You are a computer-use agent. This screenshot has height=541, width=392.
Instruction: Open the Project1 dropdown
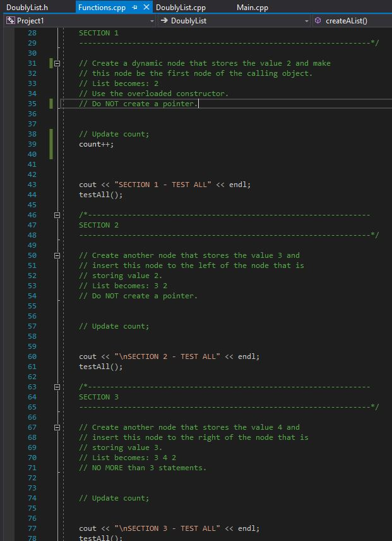coord(151,20)
